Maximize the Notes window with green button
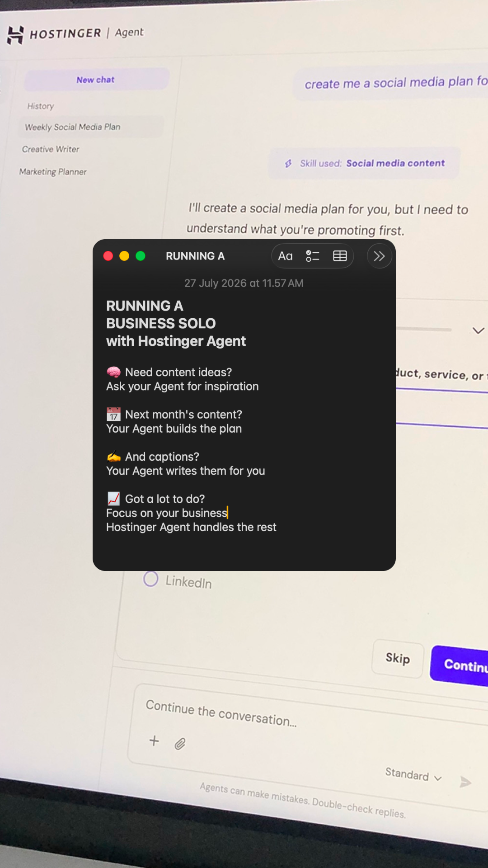This screenshot has width=488, height=868. point(141,256)
